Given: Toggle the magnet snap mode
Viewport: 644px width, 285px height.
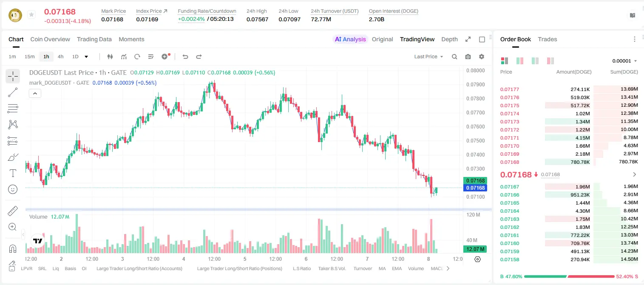Looking at the screenshot, I should (13, 248).
